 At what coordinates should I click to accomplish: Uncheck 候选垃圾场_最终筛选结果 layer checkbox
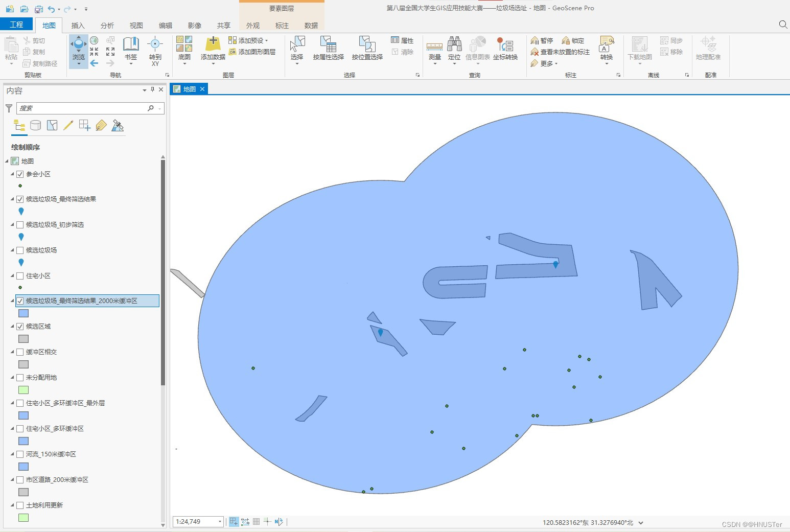[20, 199]
